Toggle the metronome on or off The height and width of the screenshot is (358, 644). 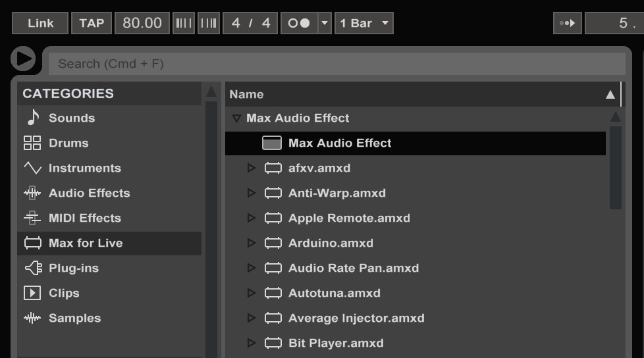point(299,23)
